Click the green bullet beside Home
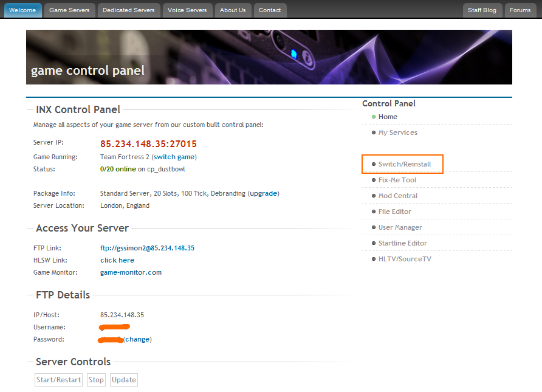The image size is (542, 392). coord(374,117)
